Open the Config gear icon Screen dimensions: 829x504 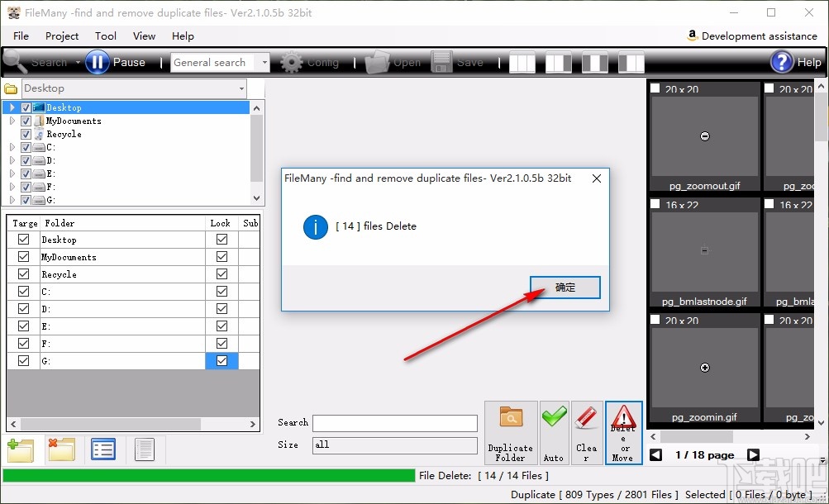coord(291,62)
